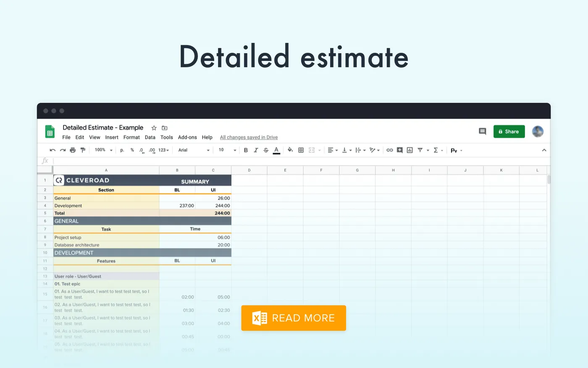This screenshot has width=588, height=368.
Task: Open the Help menu
Action: [207, 138]
